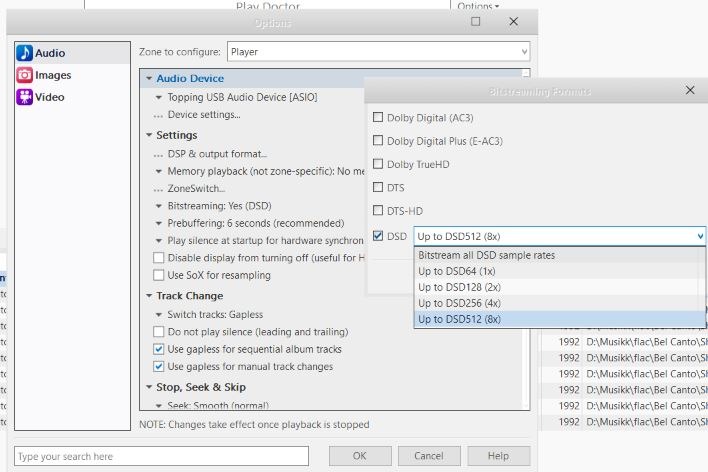Screen dimensions: 708x472
Task: Choose Up to DSD256 (4x)
Action: [x=559, y=303]
